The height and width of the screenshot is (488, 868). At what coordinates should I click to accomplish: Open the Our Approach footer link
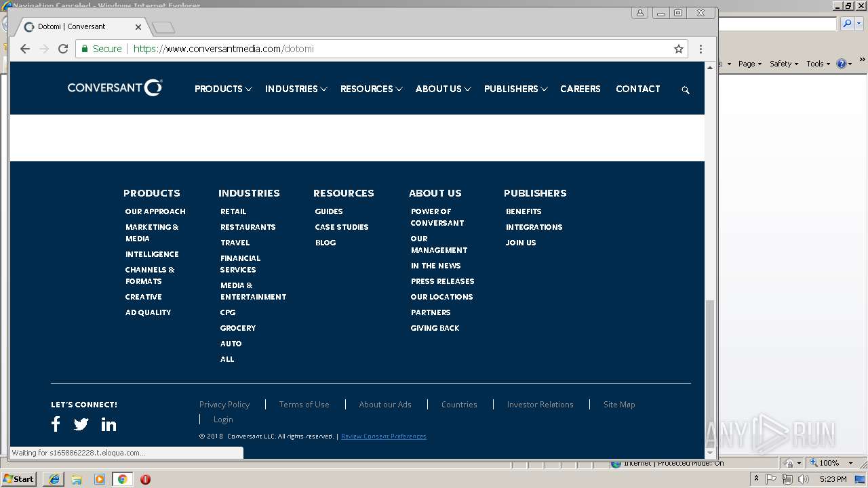pos(155,211)
